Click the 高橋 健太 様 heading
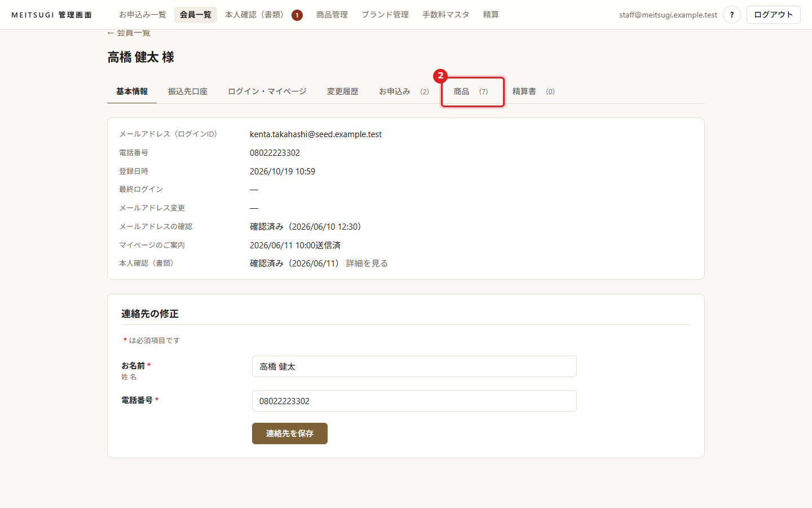Image resolution: width=812 pixels, height=508 pixels. click(141, 58)
